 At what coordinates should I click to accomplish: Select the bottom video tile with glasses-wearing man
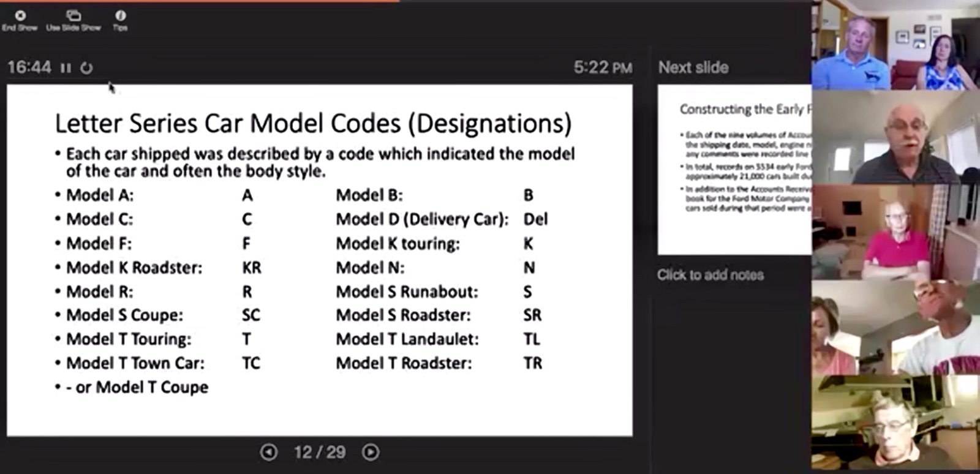click(895, 423)
